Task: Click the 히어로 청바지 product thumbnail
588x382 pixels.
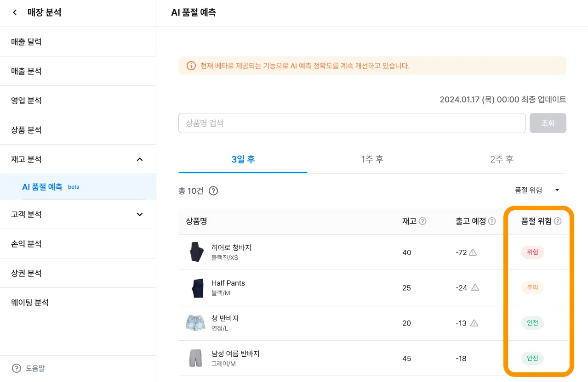Action: coord(196,252)
